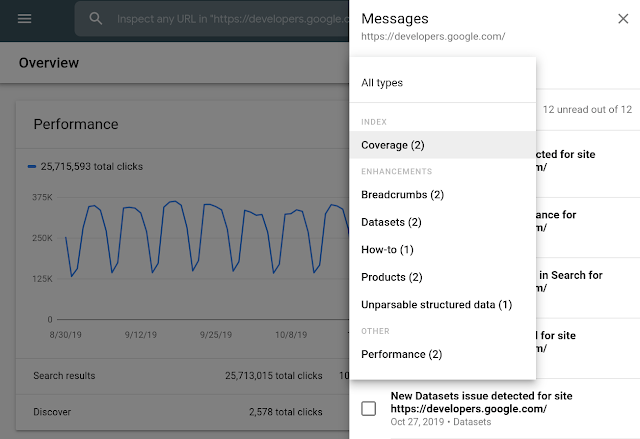The height and width of the screenshot is (439, 640).
Task: Filter messages by Performance (2)
Action: (401, 354)
